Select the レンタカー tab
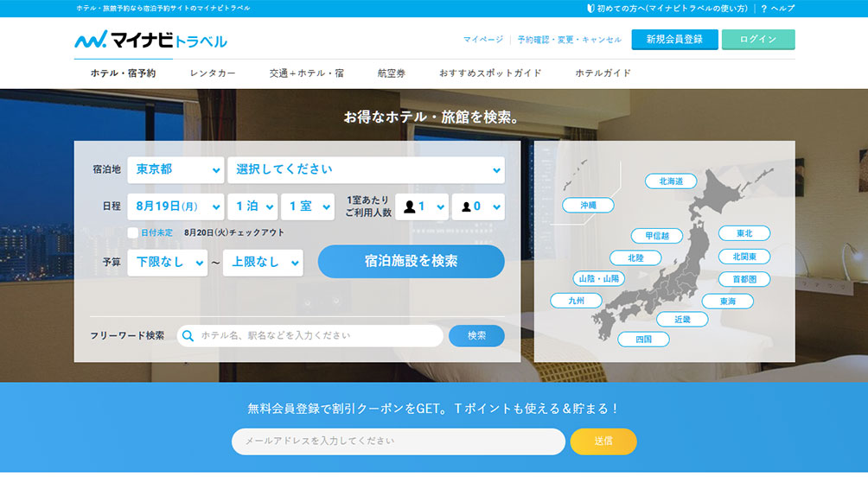 click(213, 73)
